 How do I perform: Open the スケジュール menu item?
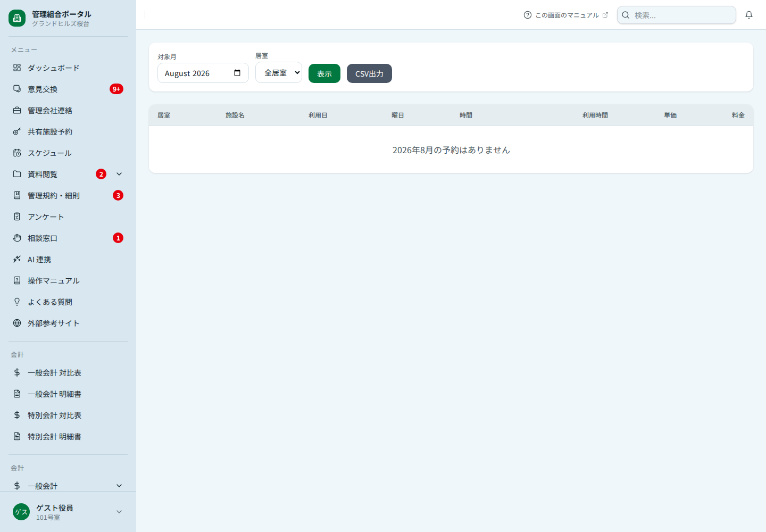[x=68, y=153]
